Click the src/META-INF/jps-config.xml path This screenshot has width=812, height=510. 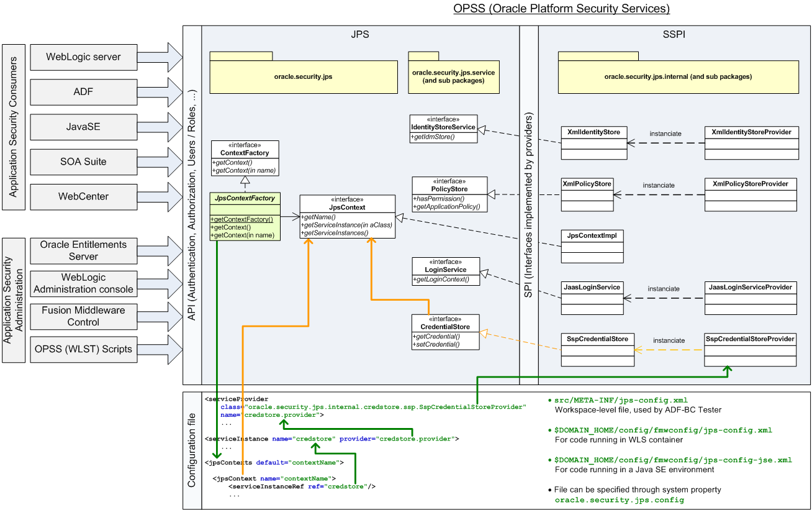(621, 400)
